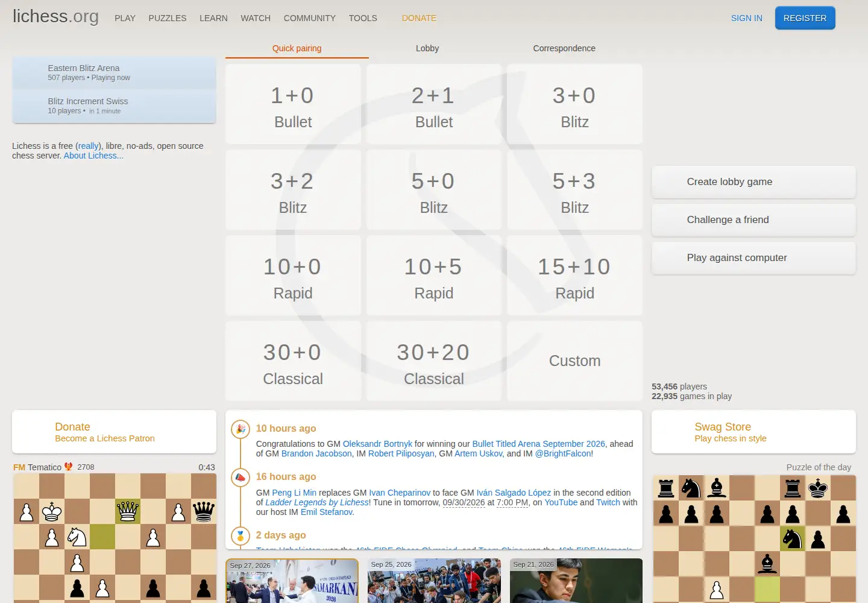
Task: Open the Sep 21, 2026 blog thumbnail
Action: click(x=576, y=581)
